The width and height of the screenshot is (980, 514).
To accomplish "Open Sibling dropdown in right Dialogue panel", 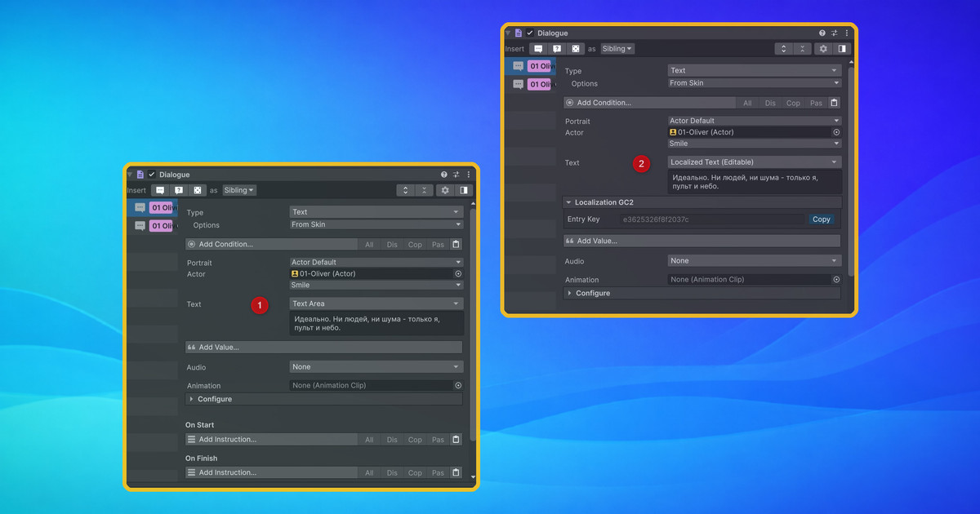I will [x=617, y=48].
